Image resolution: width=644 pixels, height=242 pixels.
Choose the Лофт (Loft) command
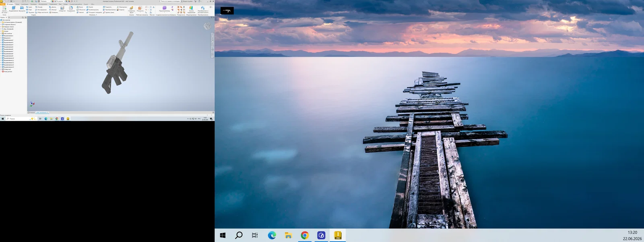click(29, 10)
